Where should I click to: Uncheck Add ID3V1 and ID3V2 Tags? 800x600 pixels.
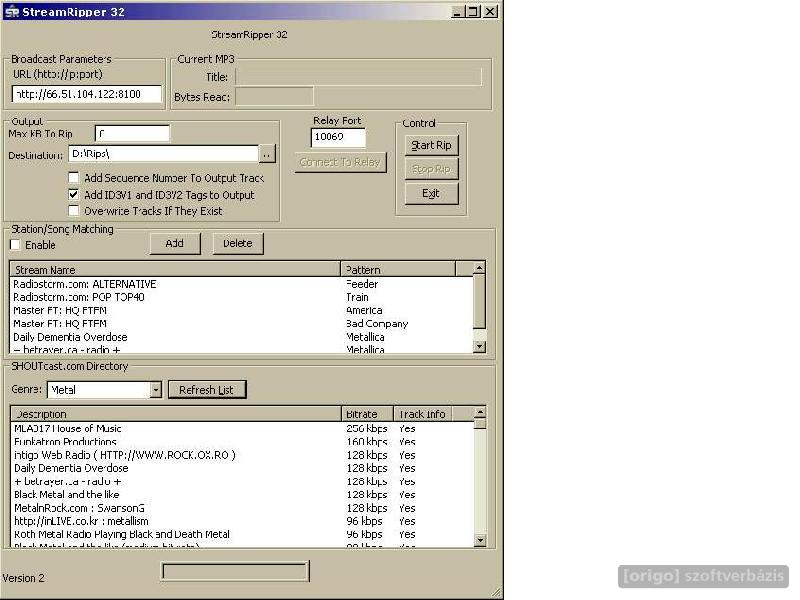(x=73, y=194)
